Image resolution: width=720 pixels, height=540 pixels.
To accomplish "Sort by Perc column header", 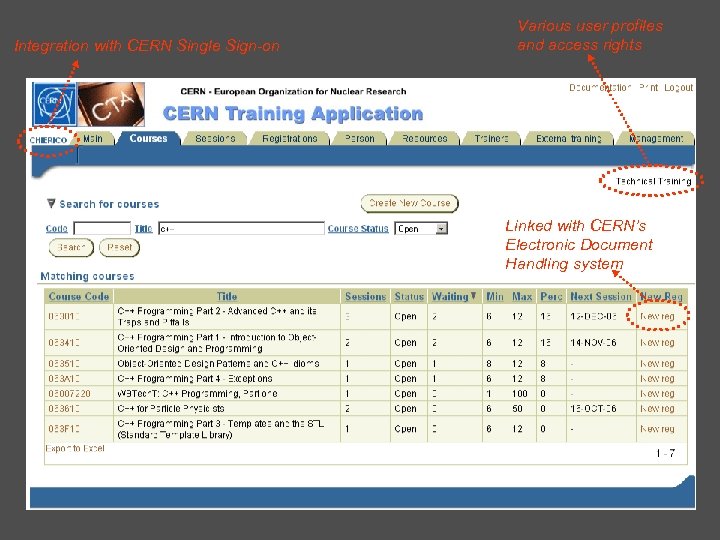I will (551, 296).
